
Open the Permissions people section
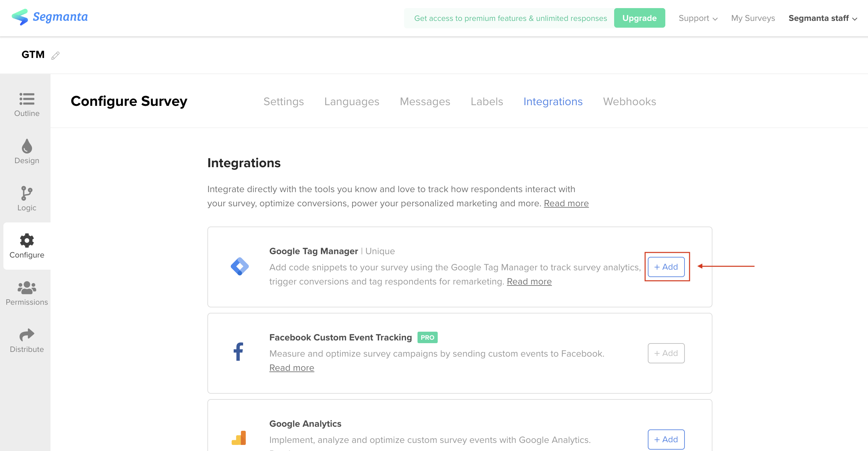(x=27, y=293)
